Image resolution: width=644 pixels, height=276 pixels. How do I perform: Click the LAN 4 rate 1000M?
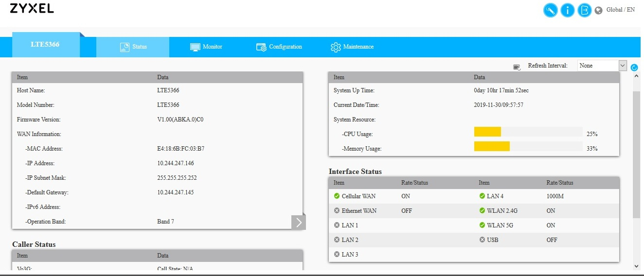[x=555, y=196]
